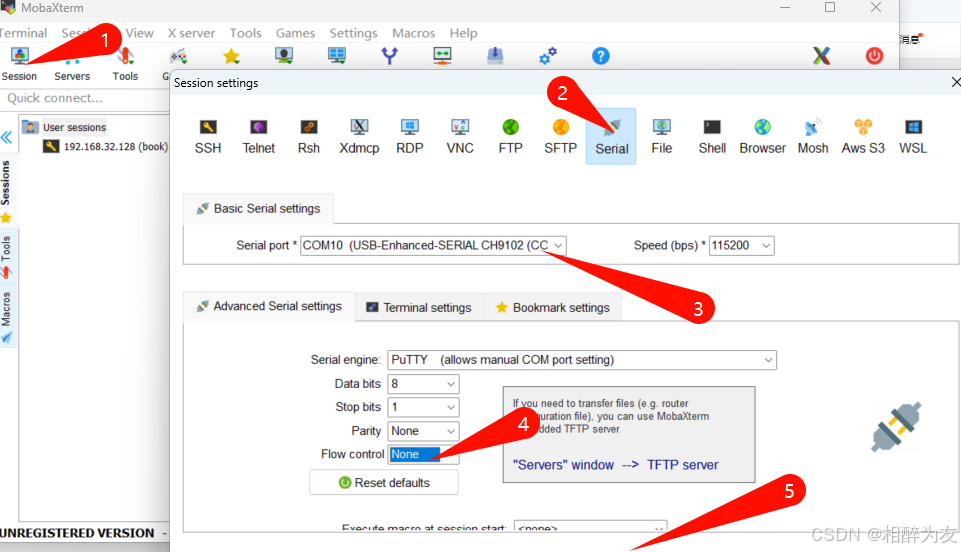Select SSH session type

(208, 137)
